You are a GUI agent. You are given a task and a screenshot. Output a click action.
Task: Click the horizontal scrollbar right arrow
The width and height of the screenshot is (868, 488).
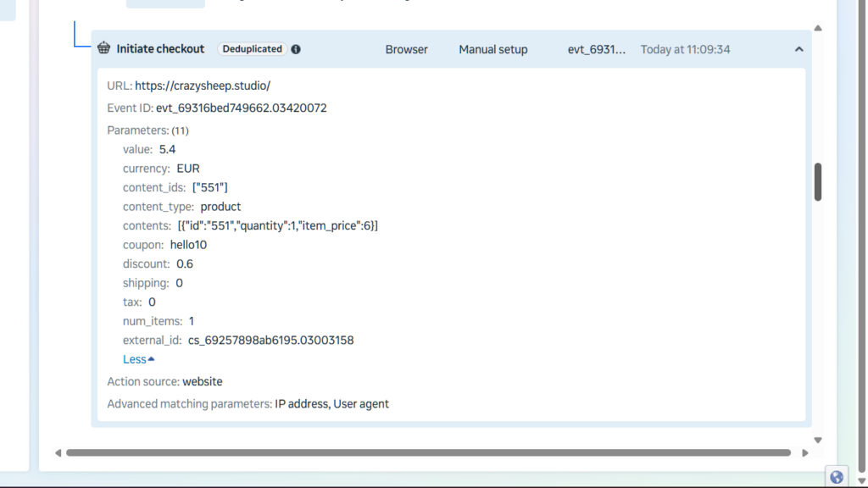coord(804,453)
